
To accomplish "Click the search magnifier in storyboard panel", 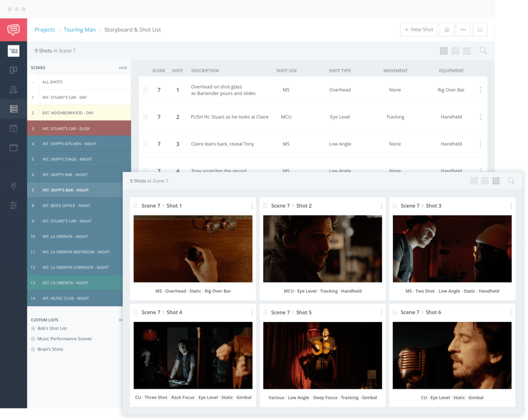I will coord(511,181).
